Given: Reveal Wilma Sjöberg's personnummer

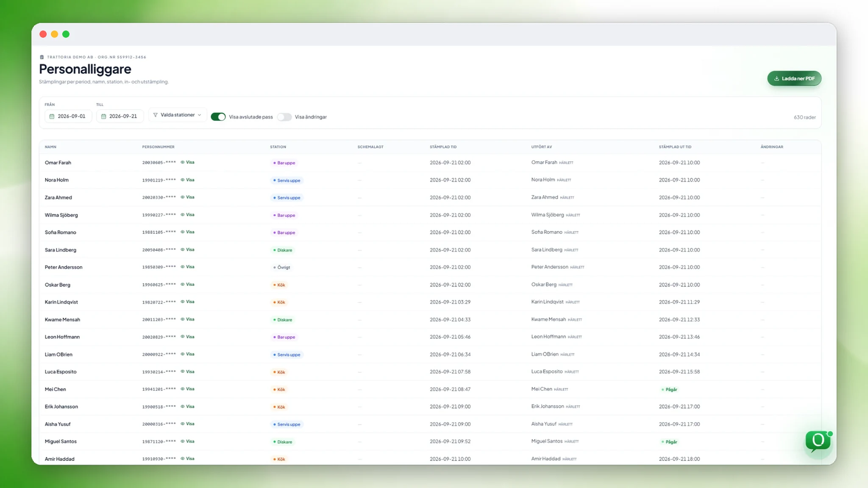Looking at the screenshot, I should (187, 215).
